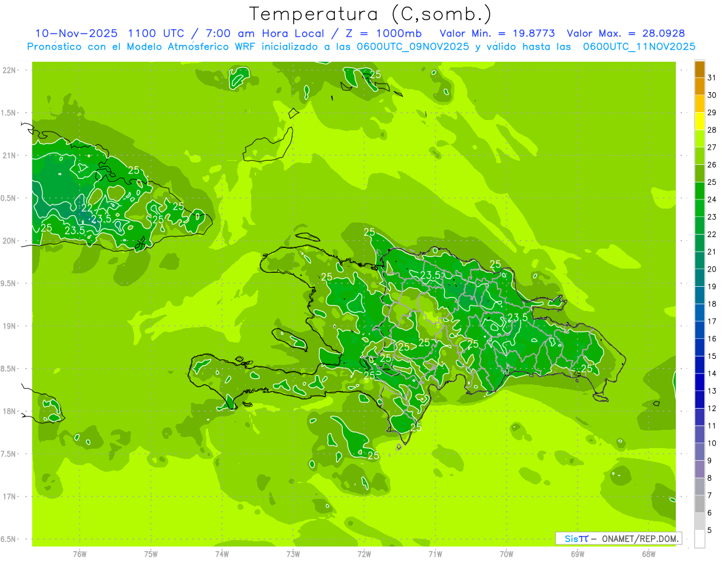Viewport: 728px width, 562px height.
Task: Click the '72W' longitude axis label
Action: pos(365,554)
